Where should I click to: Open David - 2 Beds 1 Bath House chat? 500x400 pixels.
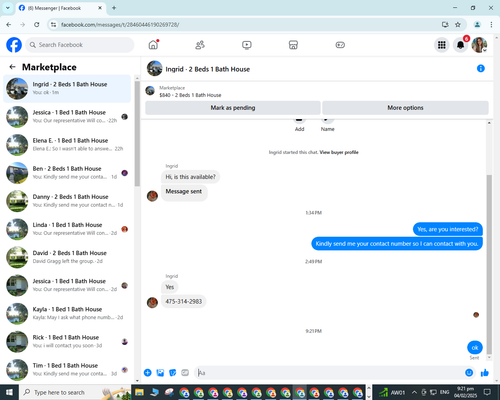coord(67,257)
